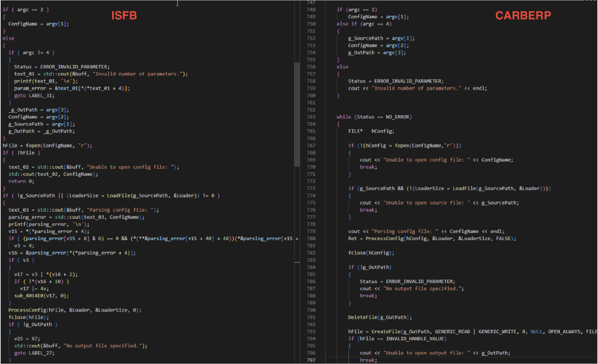Click cout 'Unable to open config file' line 769
598x364 pixels.
pyautogui.click(x=437, y=160)
